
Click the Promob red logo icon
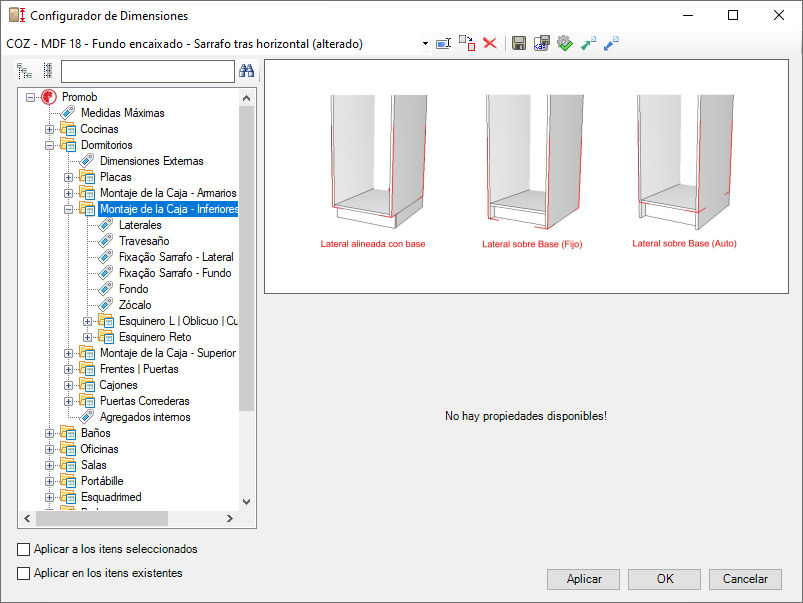49,97
